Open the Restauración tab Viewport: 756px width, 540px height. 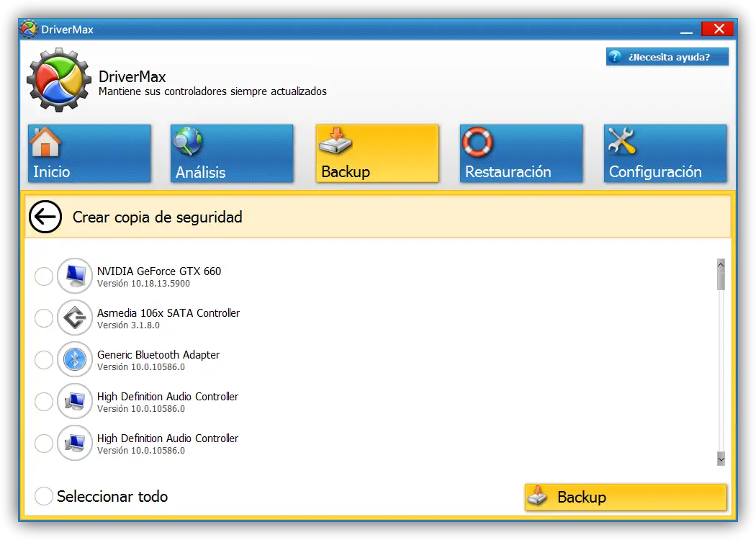[x=521, y=153]
